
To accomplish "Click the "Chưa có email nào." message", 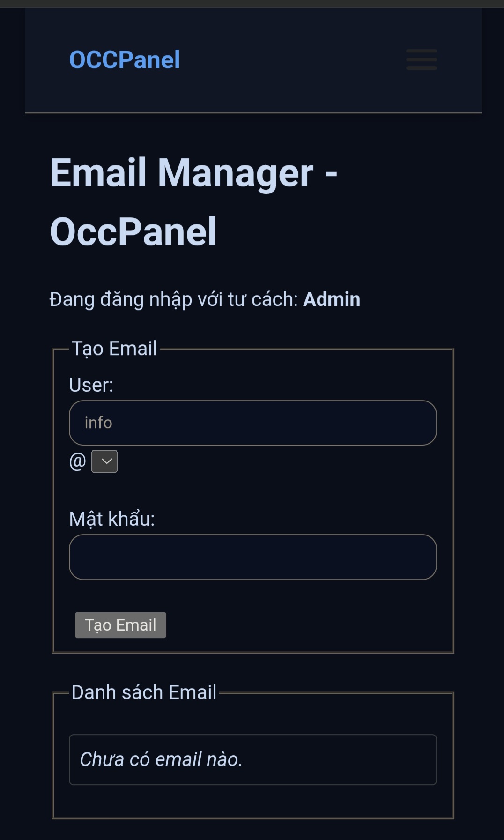I will click(161, 759).
